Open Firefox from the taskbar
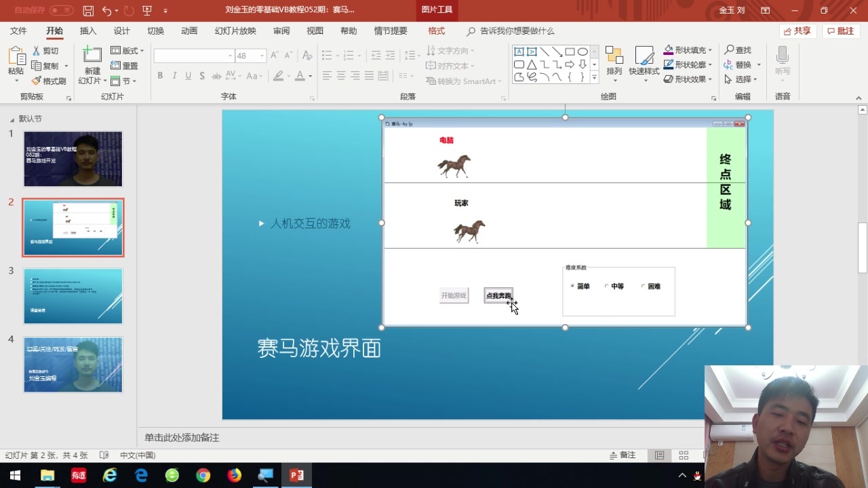This screenshot has height=488, width=868. (x=234, y=476)
